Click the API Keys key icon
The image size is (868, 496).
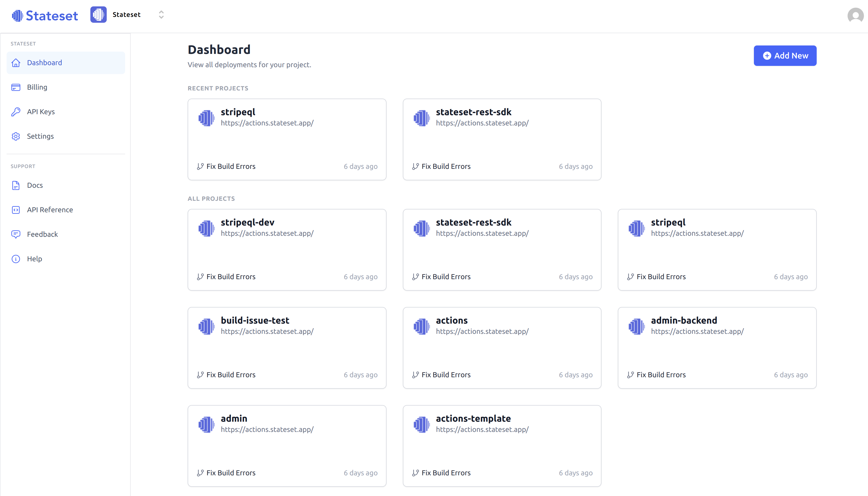(x=16, y=112)
